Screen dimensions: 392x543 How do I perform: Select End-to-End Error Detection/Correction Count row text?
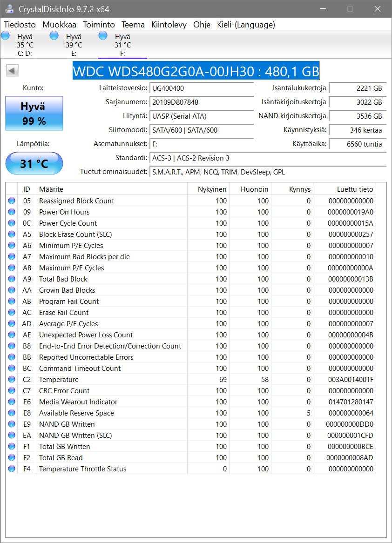click(110, 346)
